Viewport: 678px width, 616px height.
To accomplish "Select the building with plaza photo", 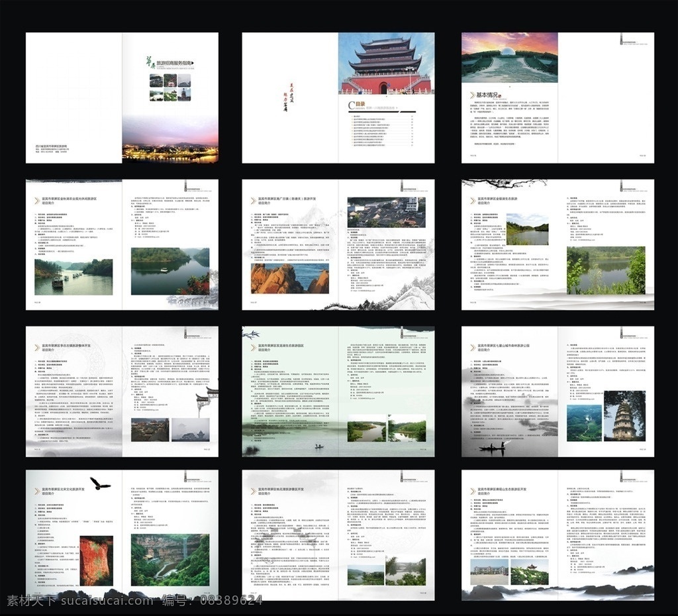I will 489,573.
